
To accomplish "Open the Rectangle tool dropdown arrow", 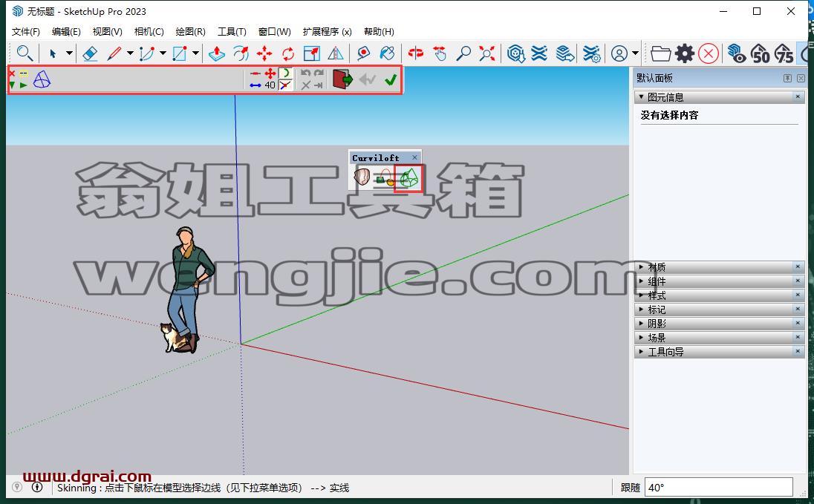I will click(x=196, y=53).
